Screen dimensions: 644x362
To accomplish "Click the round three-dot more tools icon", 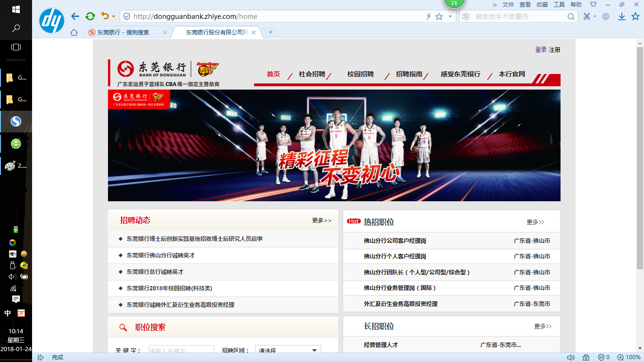I will point(606,16).
